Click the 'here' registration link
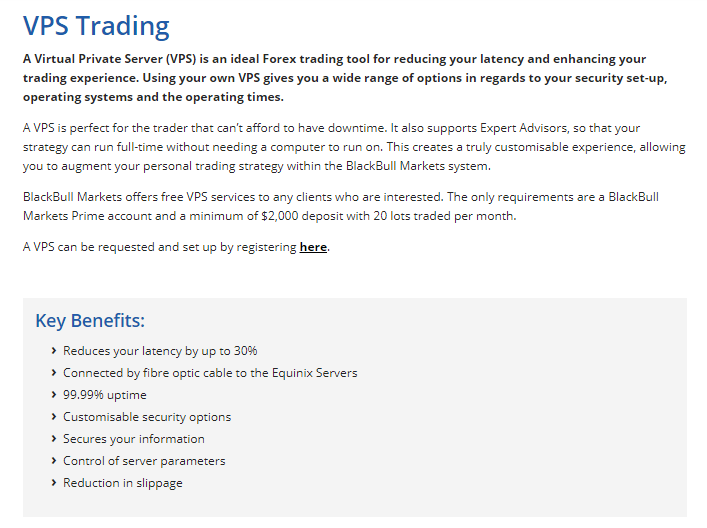The width and height of the screenshot is (707, 528). (313, 247)
